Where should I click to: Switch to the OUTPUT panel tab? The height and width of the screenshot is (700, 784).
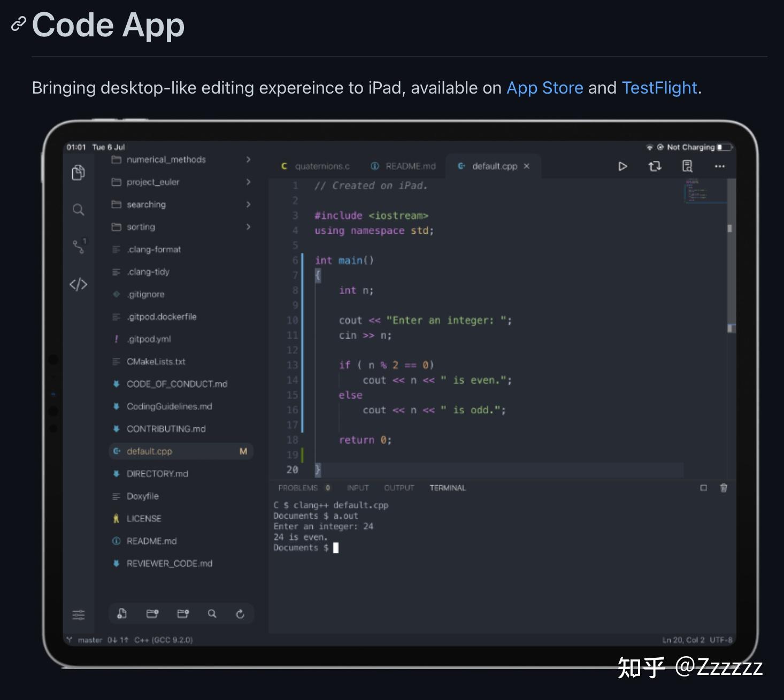398,488
